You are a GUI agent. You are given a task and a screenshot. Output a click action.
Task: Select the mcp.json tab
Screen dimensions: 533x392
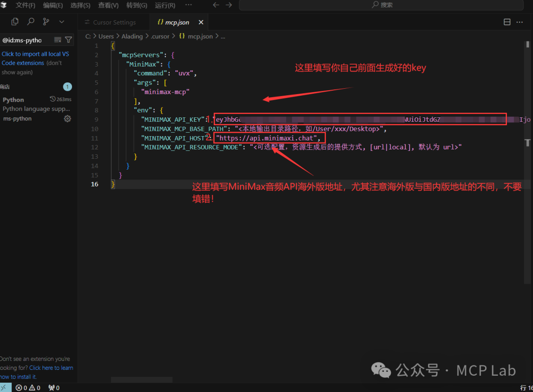[178, 22]
